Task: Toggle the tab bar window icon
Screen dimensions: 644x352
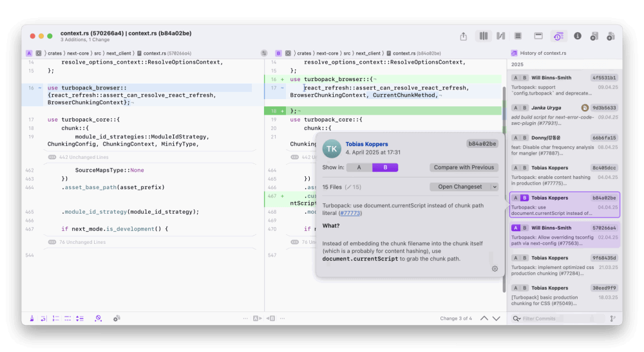Action: pos(538,36)
